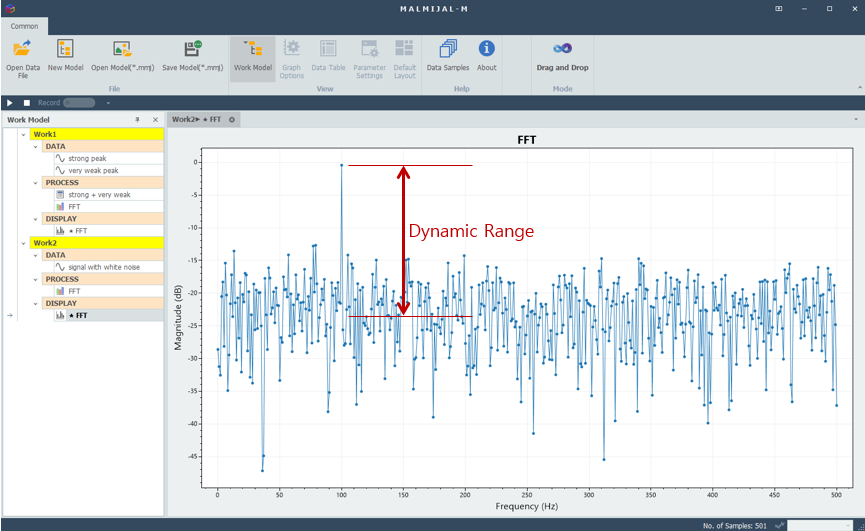Collapse DATA group under Work2
The image size is (865, 531).
(x=35, y=255)
